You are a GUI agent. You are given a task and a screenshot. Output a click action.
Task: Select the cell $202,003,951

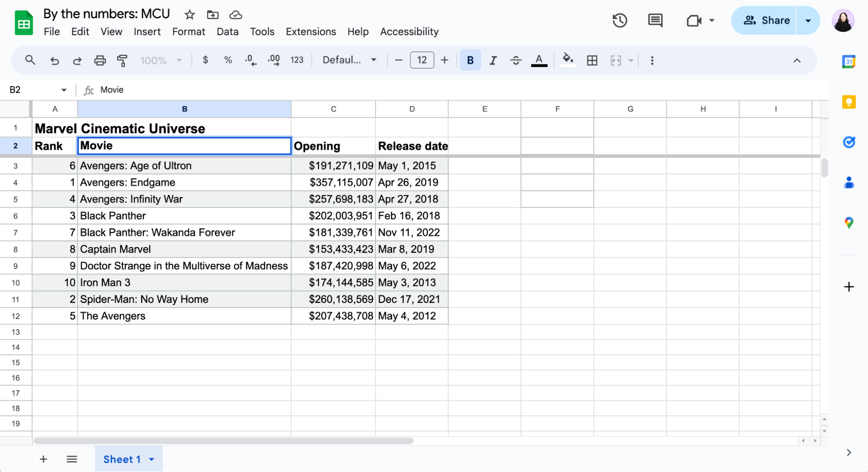333,216
